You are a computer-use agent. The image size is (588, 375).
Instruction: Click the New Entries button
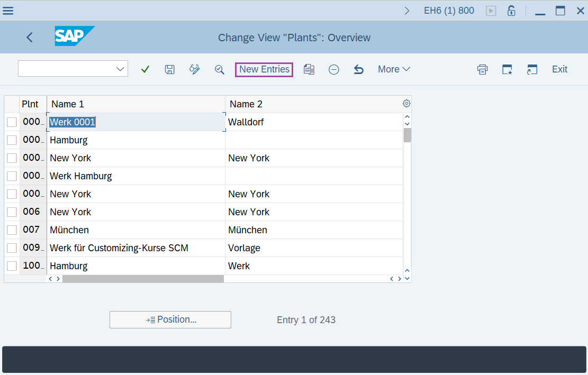[264, 69]
